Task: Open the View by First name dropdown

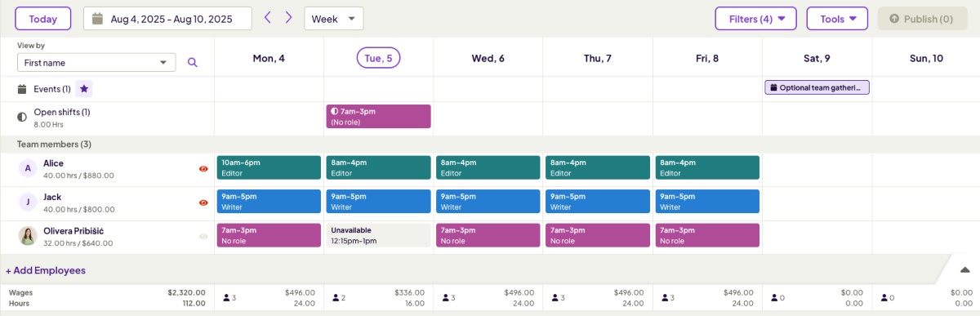Action: click(96, 63)
